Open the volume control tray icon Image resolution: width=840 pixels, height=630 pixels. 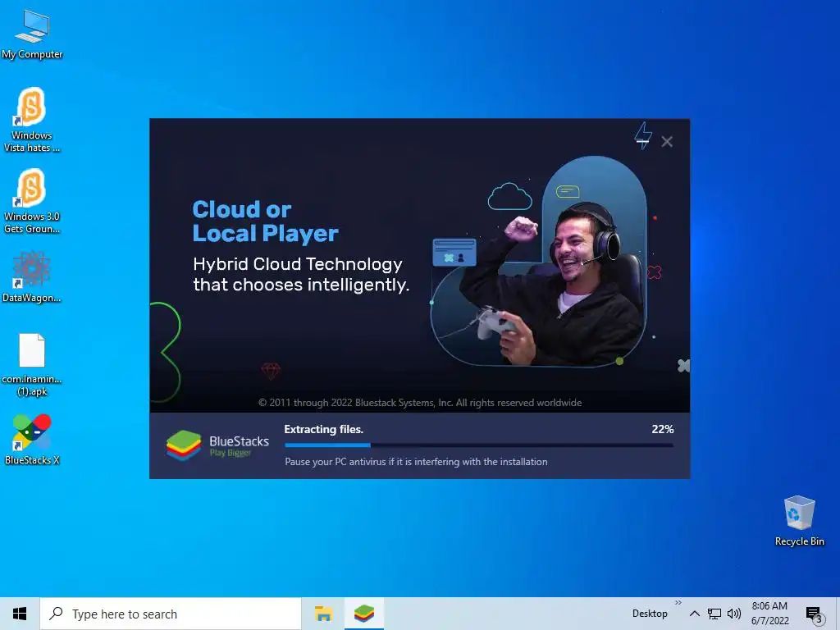click(x=734, y=614)
